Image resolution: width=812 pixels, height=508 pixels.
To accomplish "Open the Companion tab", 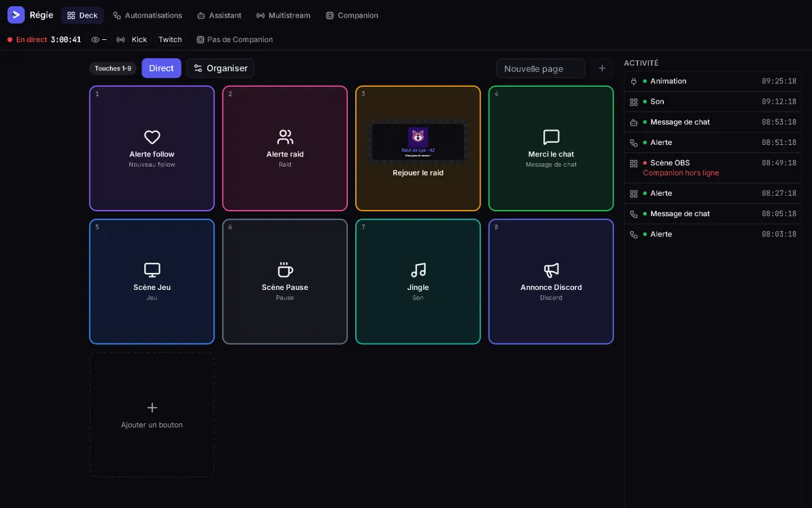I will (352, 16).
